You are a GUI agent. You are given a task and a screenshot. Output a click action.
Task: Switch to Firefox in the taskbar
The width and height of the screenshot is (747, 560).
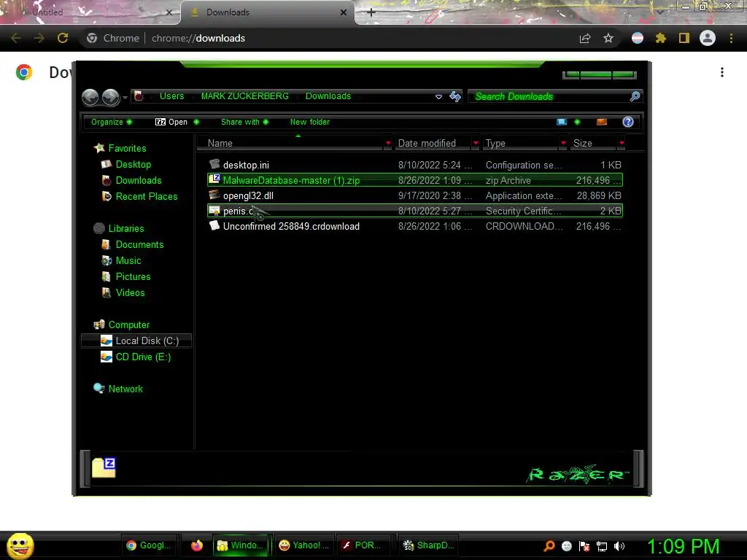coord(196,545)
